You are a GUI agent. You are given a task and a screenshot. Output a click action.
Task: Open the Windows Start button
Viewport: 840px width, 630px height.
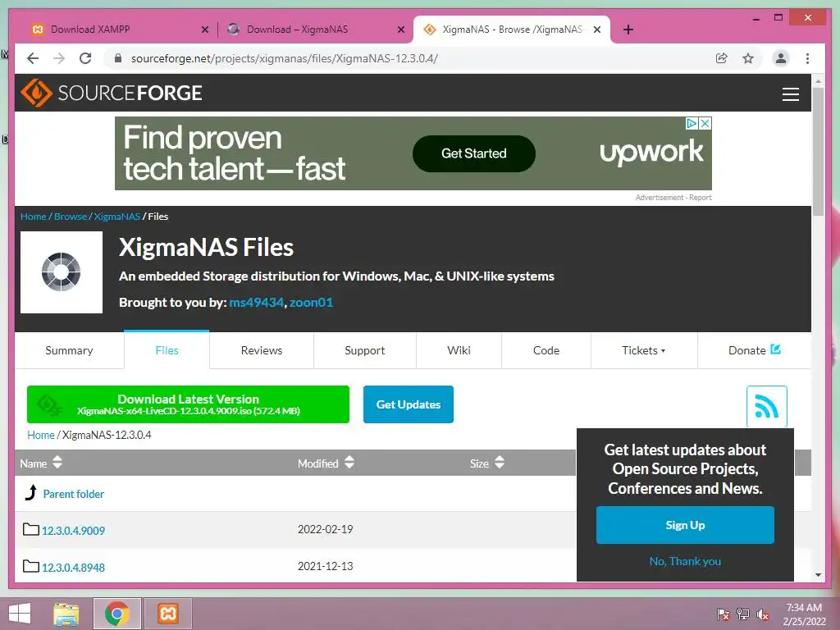point(20,614)
